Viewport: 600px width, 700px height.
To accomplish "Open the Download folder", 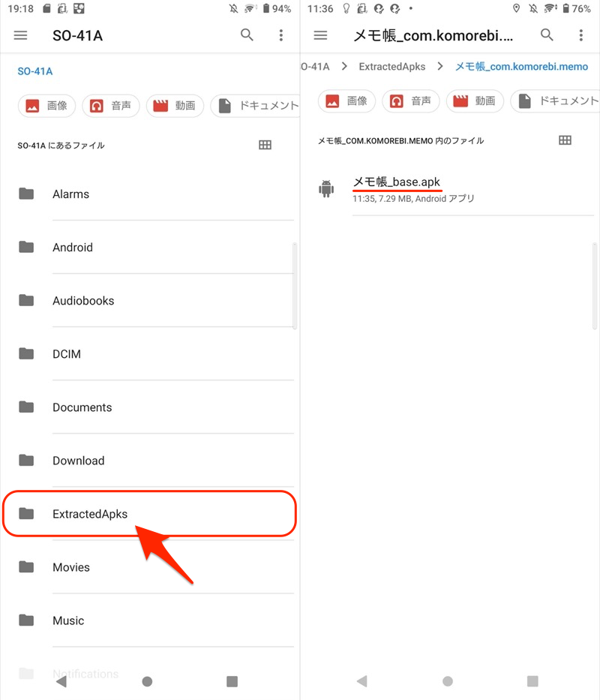I will 78,461.
